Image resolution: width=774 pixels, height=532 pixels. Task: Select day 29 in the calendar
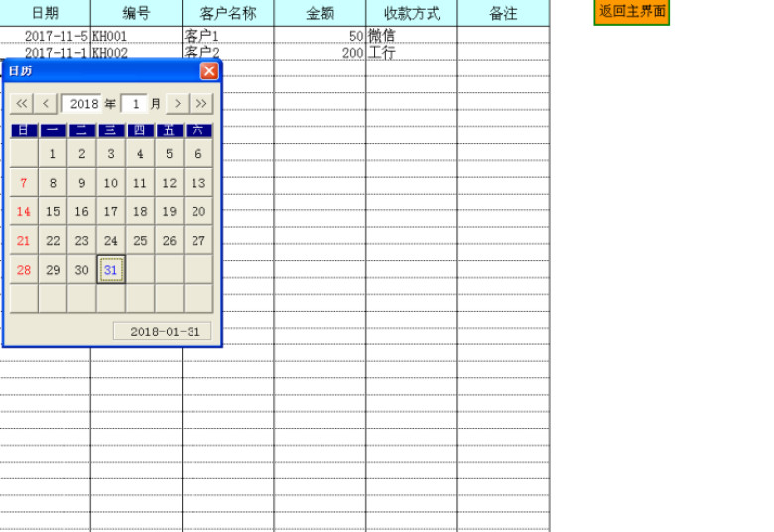pyautogui.click(x=53, y=270)
